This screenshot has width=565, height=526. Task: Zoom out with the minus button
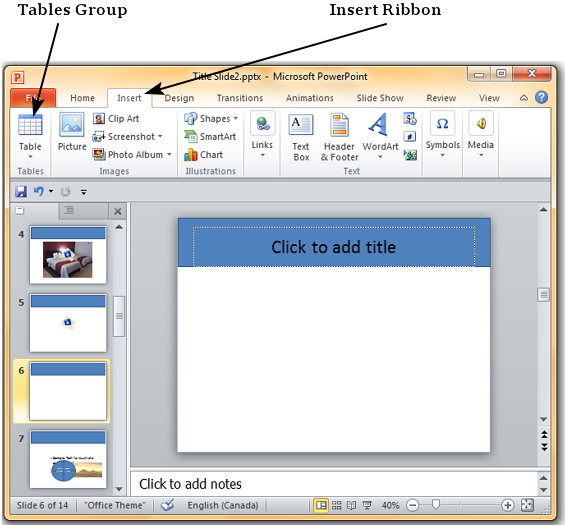412,505
